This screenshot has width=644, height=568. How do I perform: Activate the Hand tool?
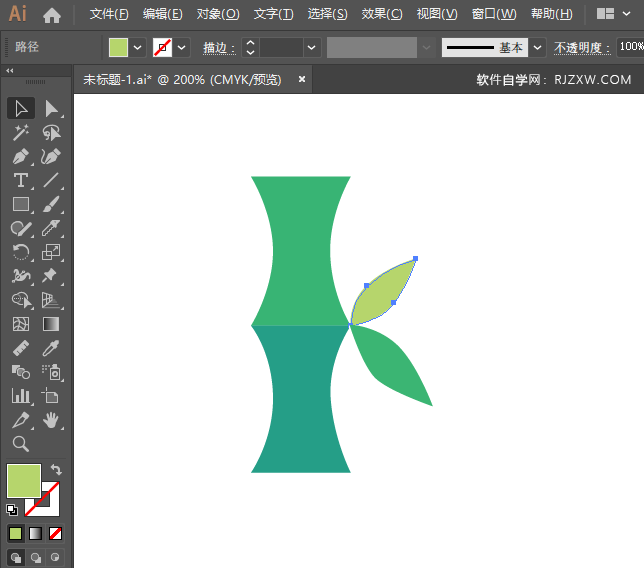51,420
